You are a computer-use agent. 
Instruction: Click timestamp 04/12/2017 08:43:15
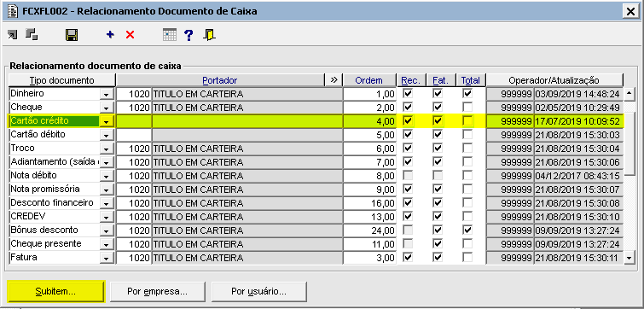pyautogui.click(x=577, y=177)
